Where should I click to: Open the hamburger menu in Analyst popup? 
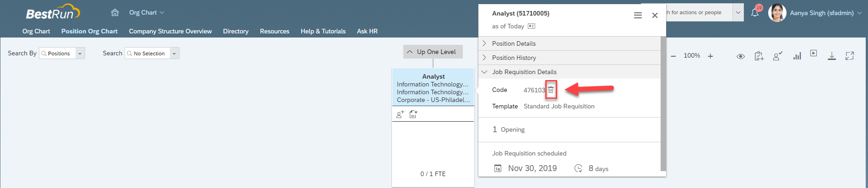(x=638, y=16)
